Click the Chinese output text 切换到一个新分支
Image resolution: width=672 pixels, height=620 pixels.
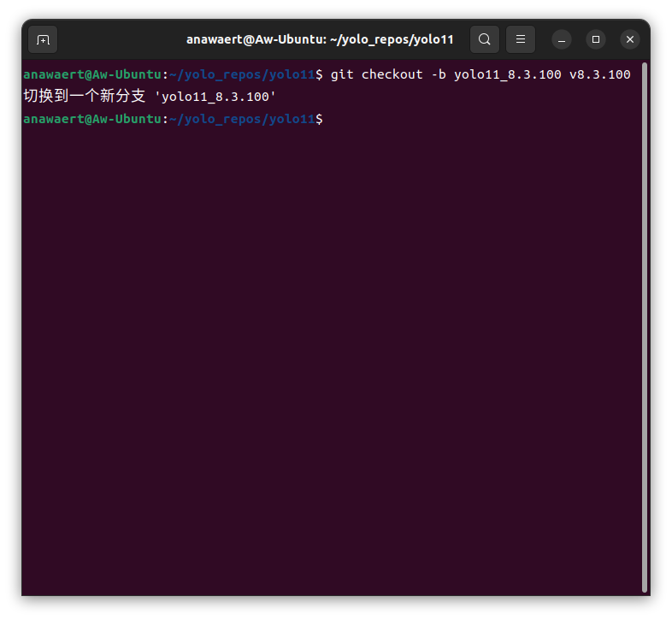pos(85,96)
